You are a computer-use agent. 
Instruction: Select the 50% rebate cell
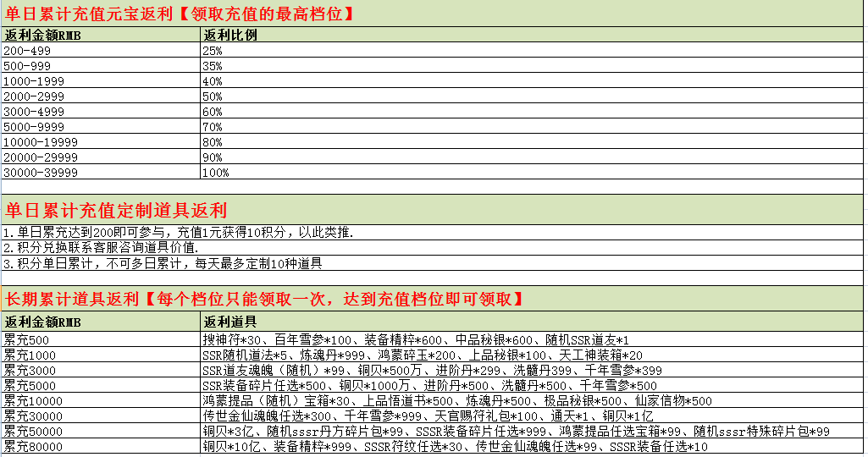(532, 96)
